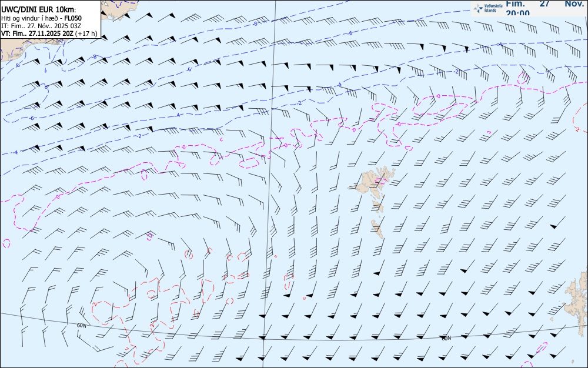Screen dimensions: 588x368
Task: Click the Veðurstofa Íslands logo icon
Action: click(478, 8)
